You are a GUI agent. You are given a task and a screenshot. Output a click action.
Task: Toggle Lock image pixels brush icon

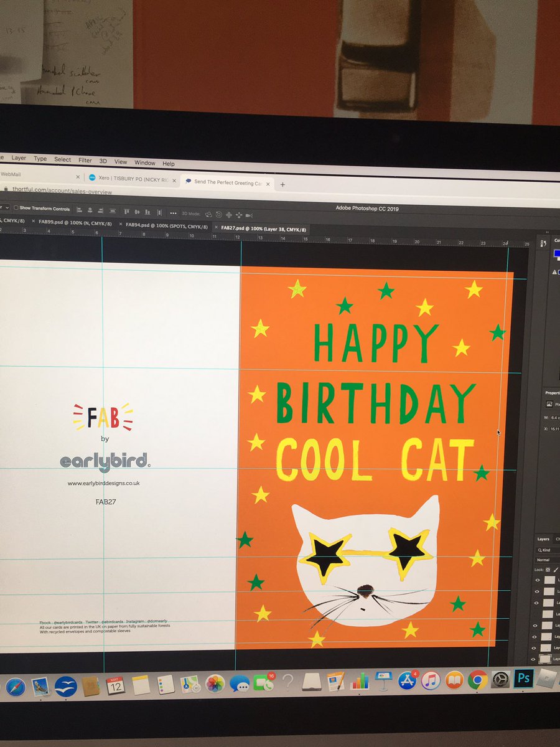(556, 570)
